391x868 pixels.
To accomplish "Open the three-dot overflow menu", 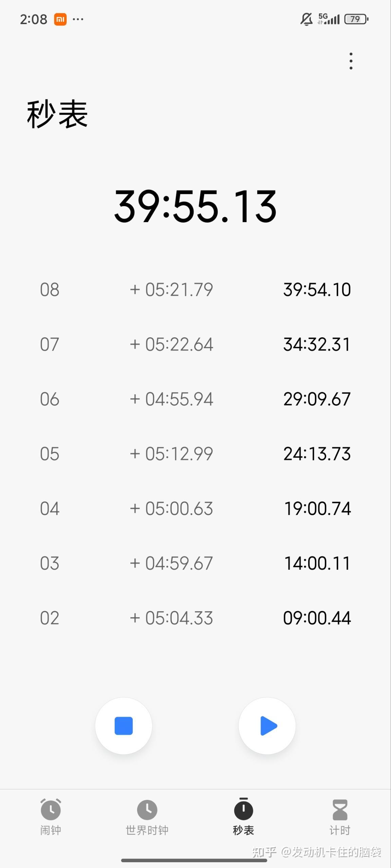I will pos(351,61).
